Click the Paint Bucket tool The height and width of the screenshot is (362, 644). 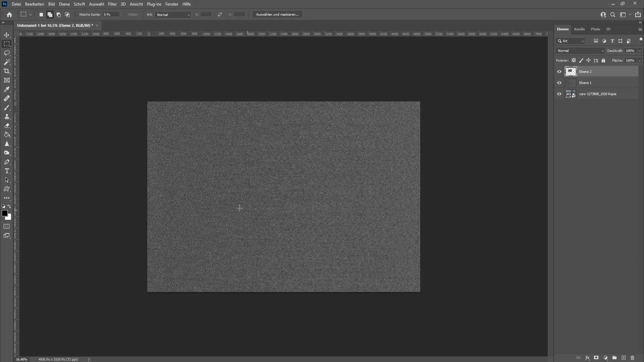point(7,135)
